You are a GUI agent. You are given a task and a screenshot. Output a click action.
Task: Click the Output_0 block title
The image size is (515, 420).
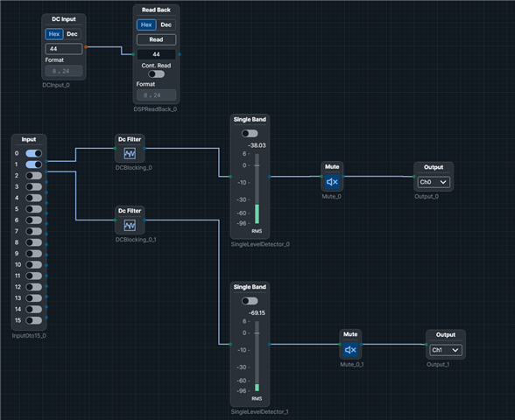(x=434, y=167)
